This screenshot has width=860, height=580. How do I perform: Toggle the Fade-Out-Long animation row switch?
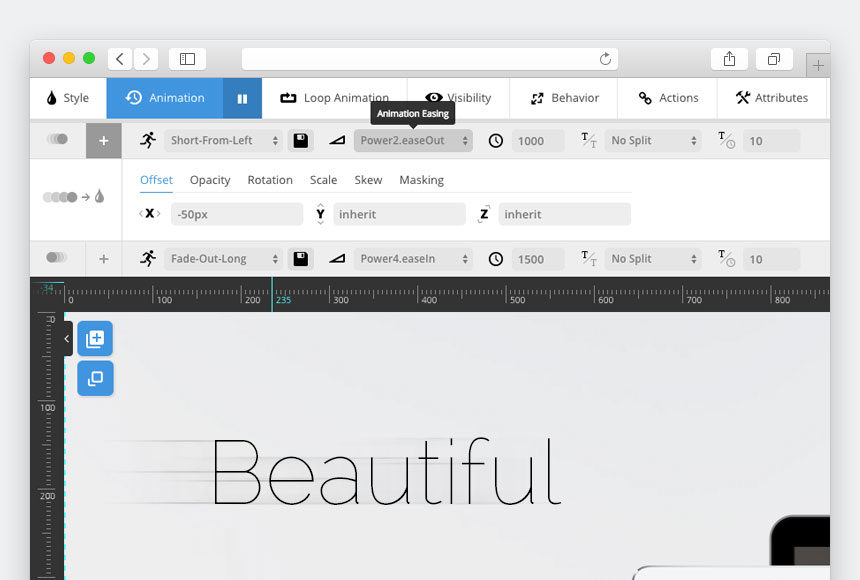point(57,258)
